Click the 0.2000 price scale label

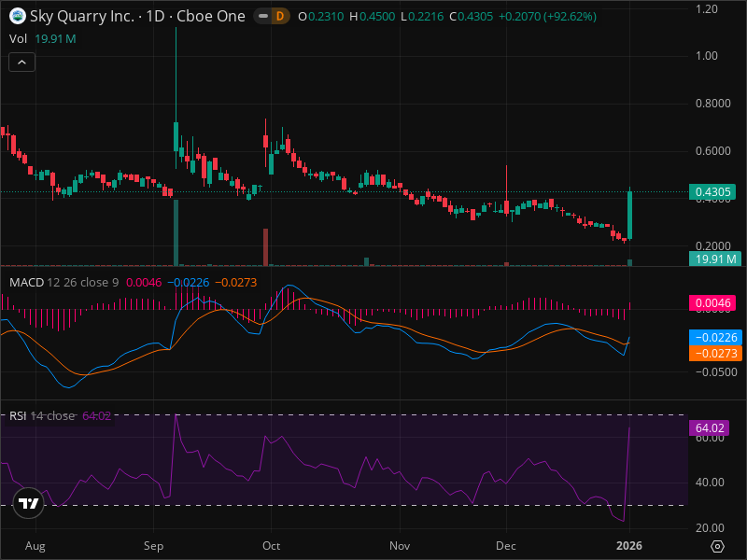712,246
